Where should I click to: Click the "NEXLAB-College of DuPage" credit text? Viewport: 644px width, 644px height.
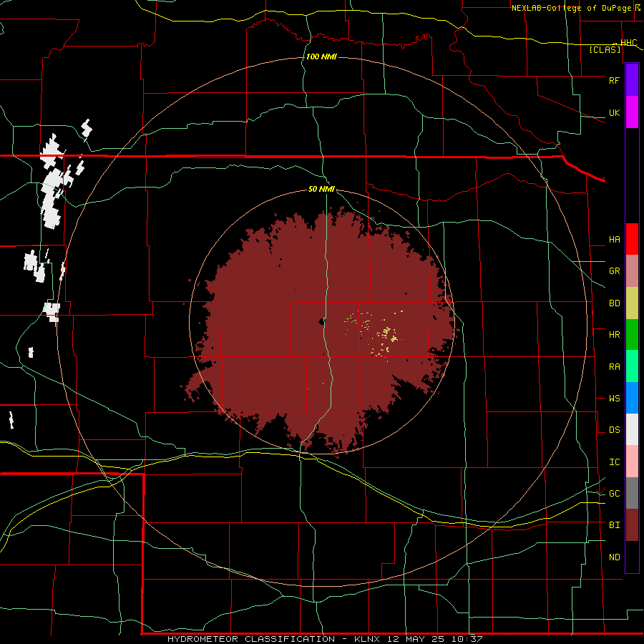572,8
